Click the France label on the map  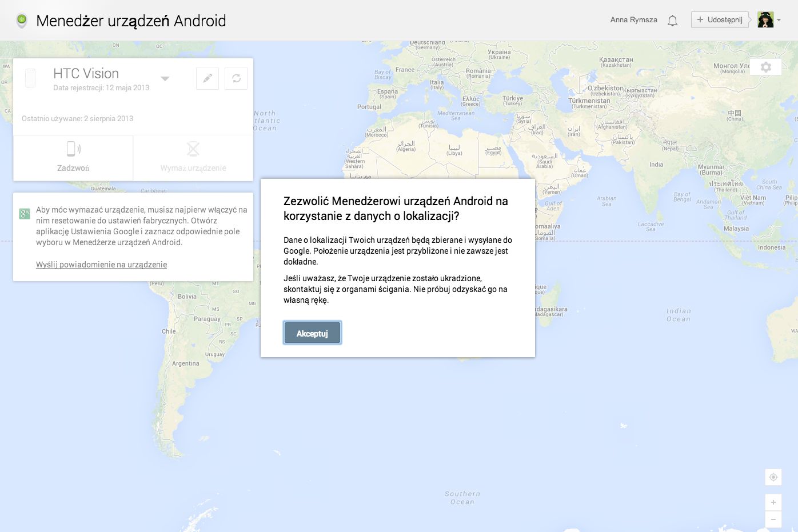405,70
